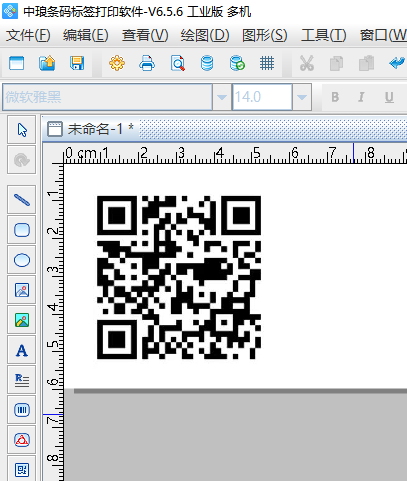Click the application logo in title bar

click(10, 11)
